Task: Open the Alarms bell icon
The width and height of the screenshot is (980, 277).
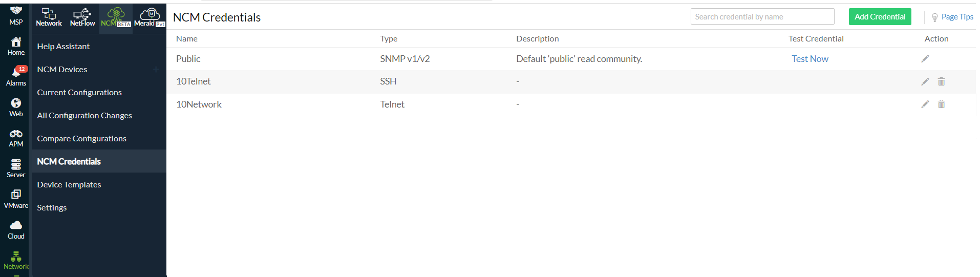Action: (16, 73)
